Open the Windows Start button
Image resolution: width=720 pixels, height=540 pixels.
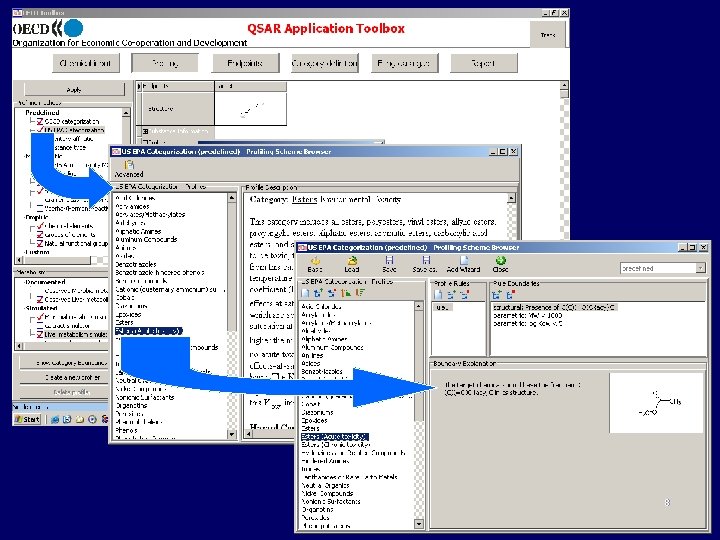pyautogui.click(x=27, y=419)
